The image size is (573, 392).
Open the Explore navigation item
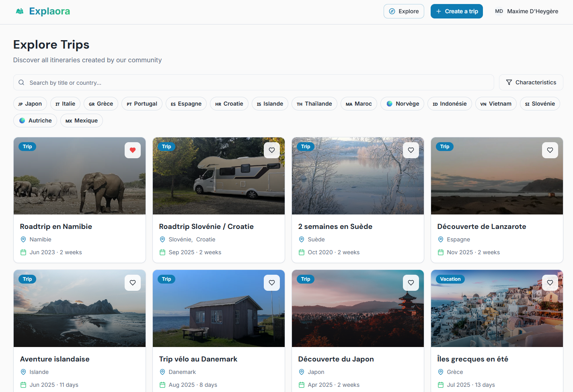(403, 11)
